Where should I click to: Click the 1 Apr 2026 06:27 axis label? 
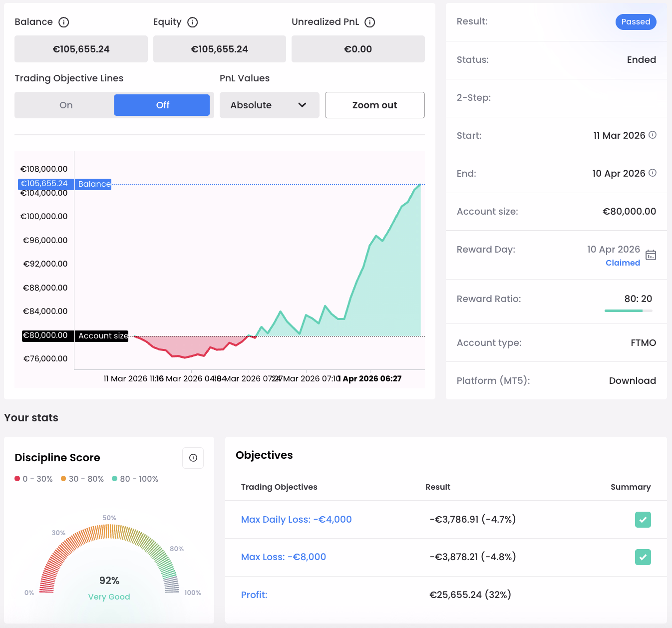pos(370,379)
